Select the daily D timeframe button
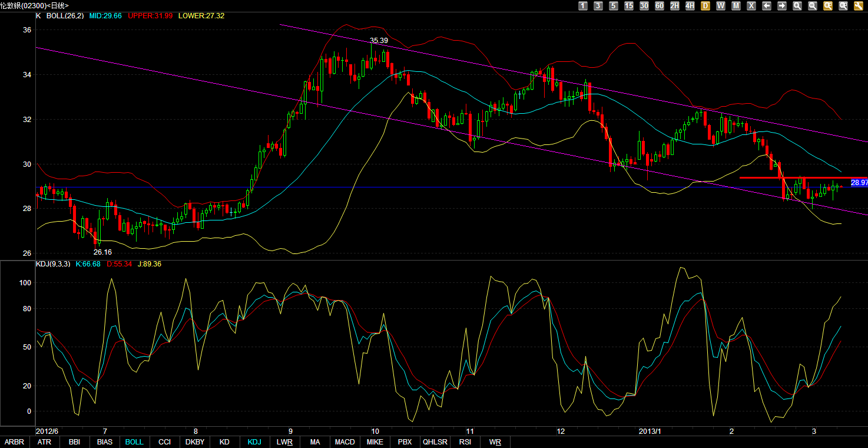The image size is (868, 448). click(705, 6)
